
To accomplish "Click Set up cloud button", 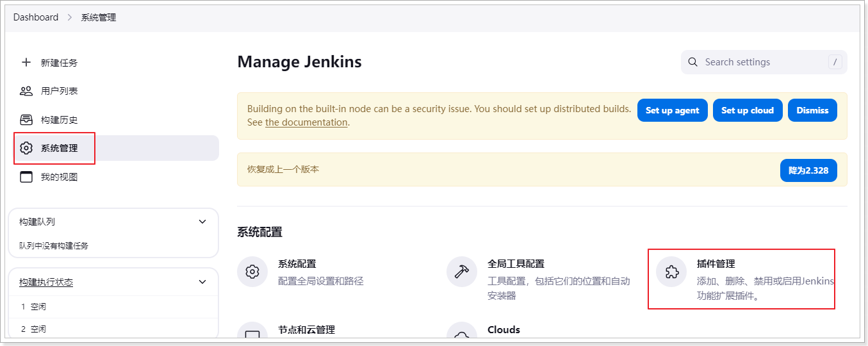I will (x=748, y=110).
